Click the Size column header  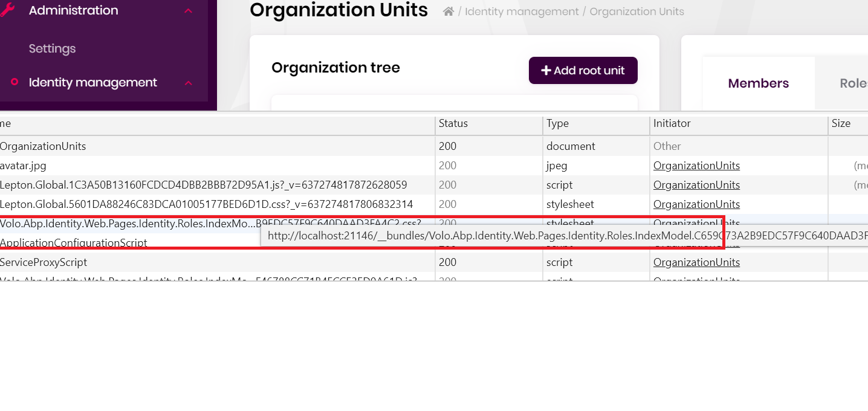[x=841, y=123]
